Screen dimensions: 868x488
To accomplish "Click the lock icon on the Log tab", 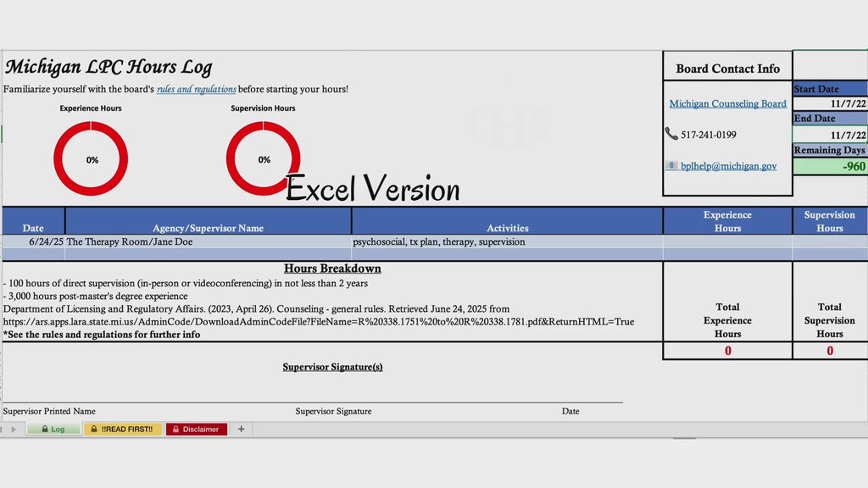I will click(45, 430).
